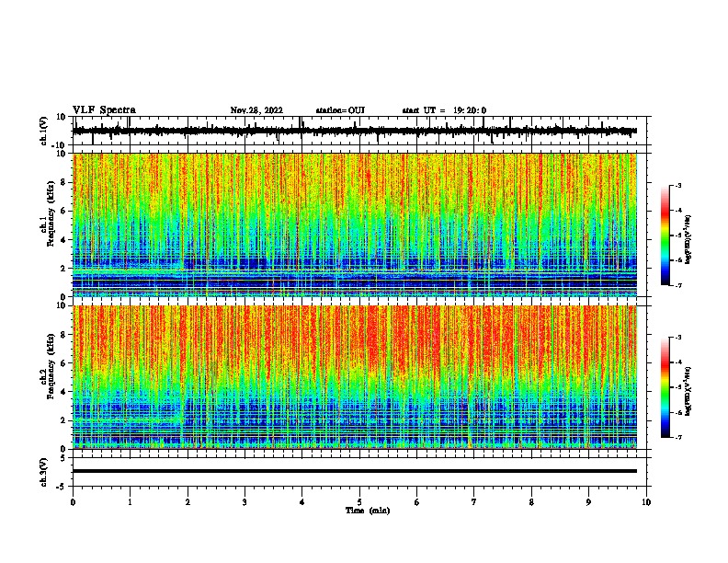This screenshot has height=563, width=728.
Task: Click the "-3" label on ch.2 color bar
Action: pyautogui.click(x=678, y=338)
